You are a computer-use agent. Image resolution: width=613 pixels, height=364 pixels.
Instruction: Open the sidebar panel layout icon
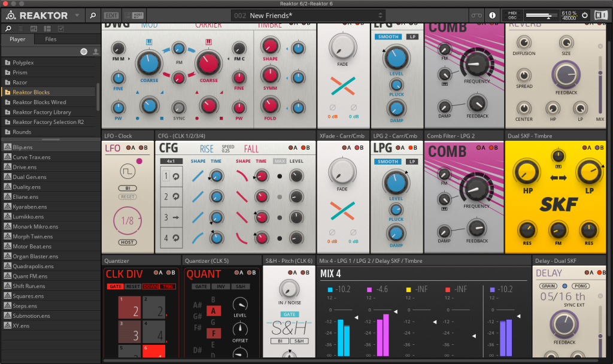[47, 29]
